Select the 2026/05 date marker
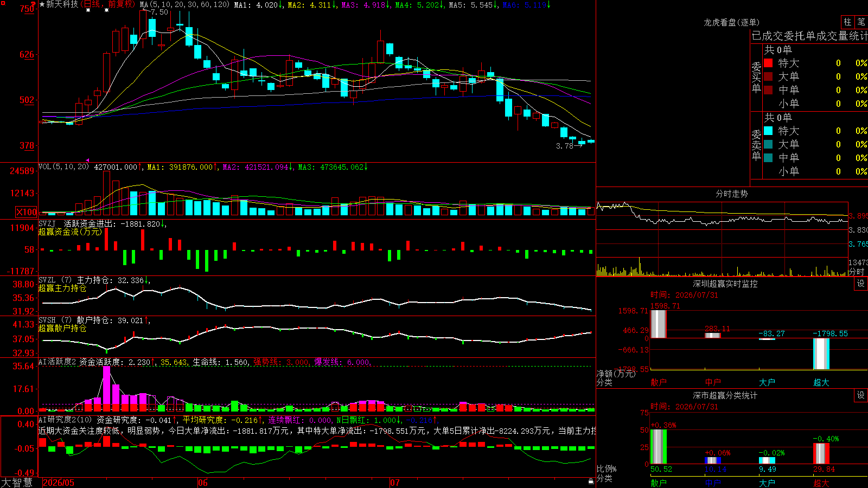Viewport: 868px width, 488px height. pos(59,483)
